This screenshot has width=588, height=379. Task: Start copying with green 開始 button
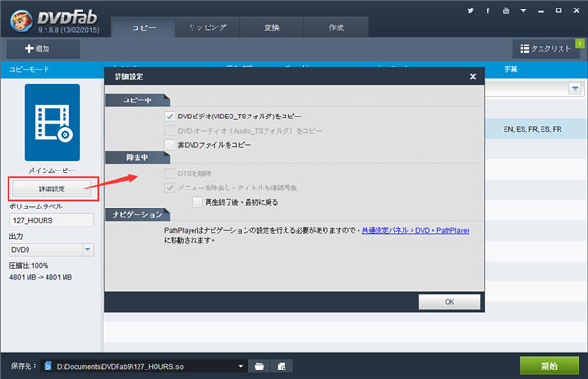[549, 366]
